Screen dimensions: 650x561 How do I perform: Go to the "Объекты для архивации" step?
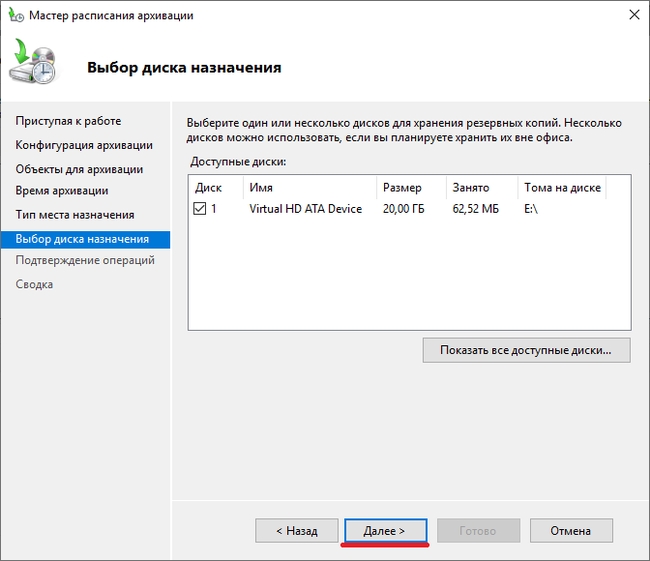coord(79,169)
